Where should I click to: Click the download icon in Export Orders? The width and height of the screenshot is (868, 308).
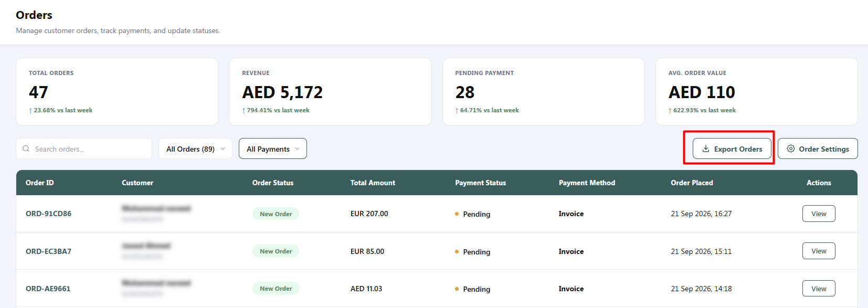coord(706,149)
